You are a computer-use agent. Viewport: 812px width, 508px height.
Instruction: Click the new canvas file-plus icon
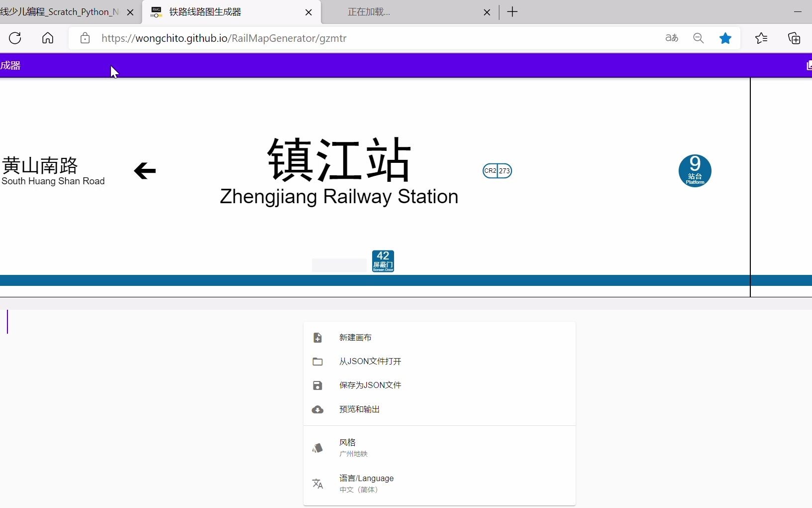click(x=317, y=338)
